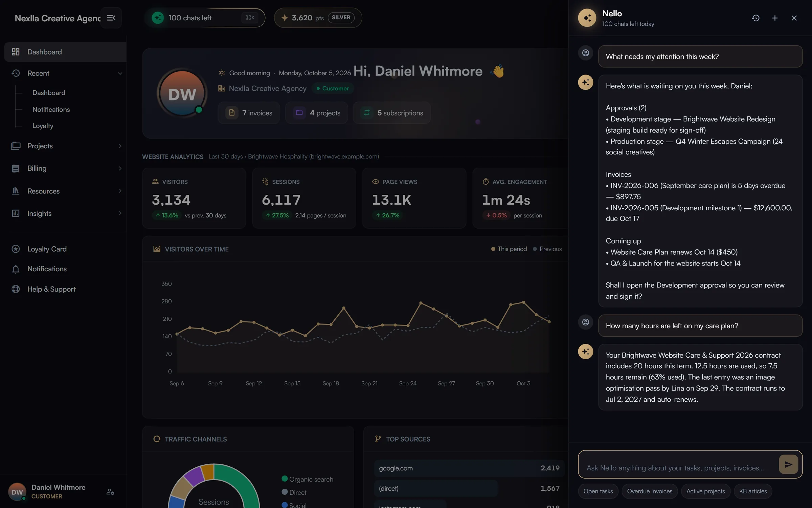Open the 3,620 pts Silver badge
The image size is (812, 508).
tap(318, 18)
